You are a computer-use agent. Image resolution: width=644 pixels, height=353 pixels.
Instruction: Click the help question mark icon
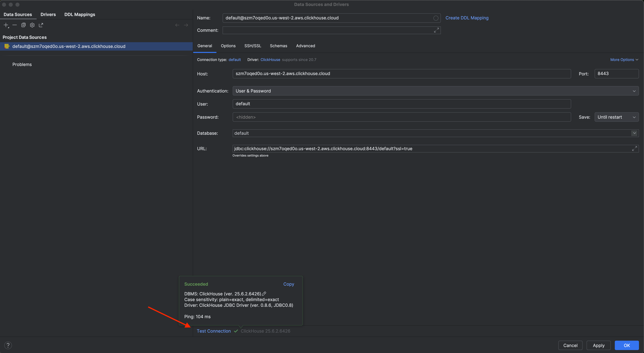(x=8, y=345)
